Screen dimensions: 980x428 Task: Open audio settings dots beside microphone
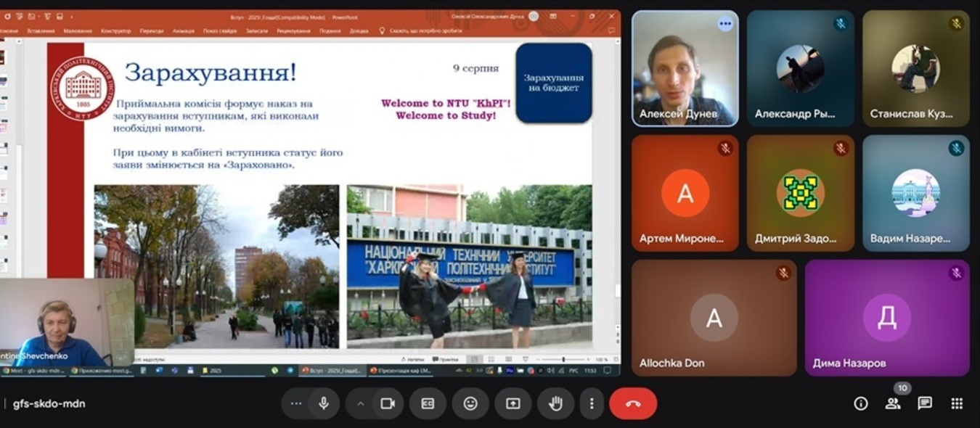[x=295, y=403]
